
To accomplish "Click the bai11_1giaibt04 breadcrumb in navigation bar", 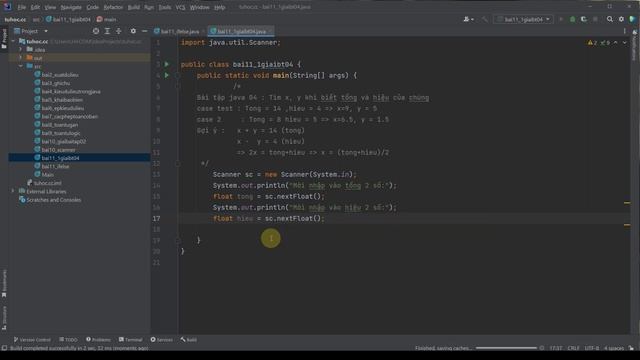I will (x=68, y=19).
